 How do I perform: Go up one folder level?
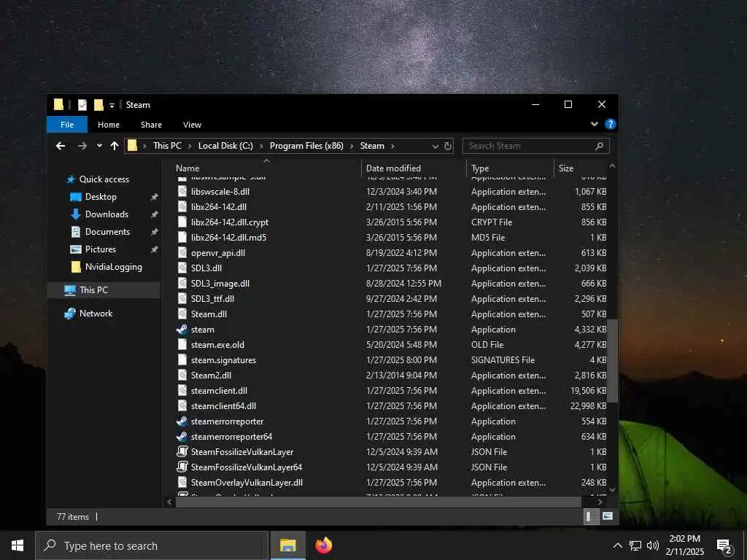[x=115, y=146]
